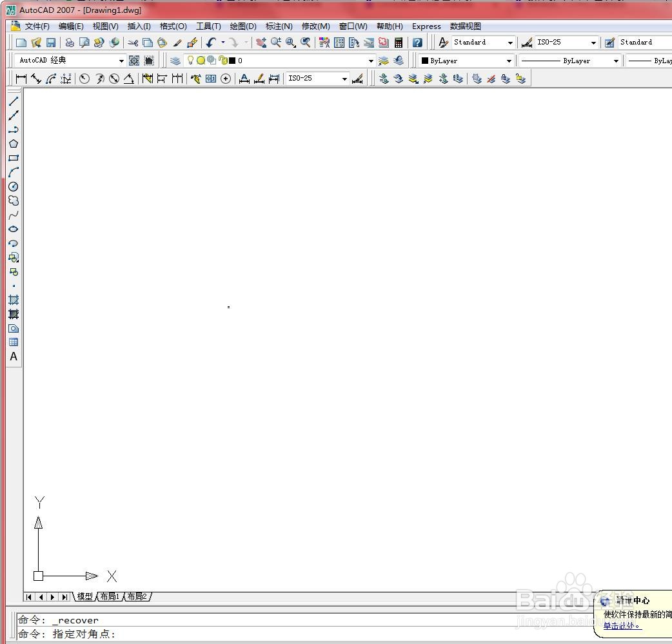This screenshot has height=644, width=672.
Task: Click the next-tab navigation arrow button
Action: click(x=53, y=597)
